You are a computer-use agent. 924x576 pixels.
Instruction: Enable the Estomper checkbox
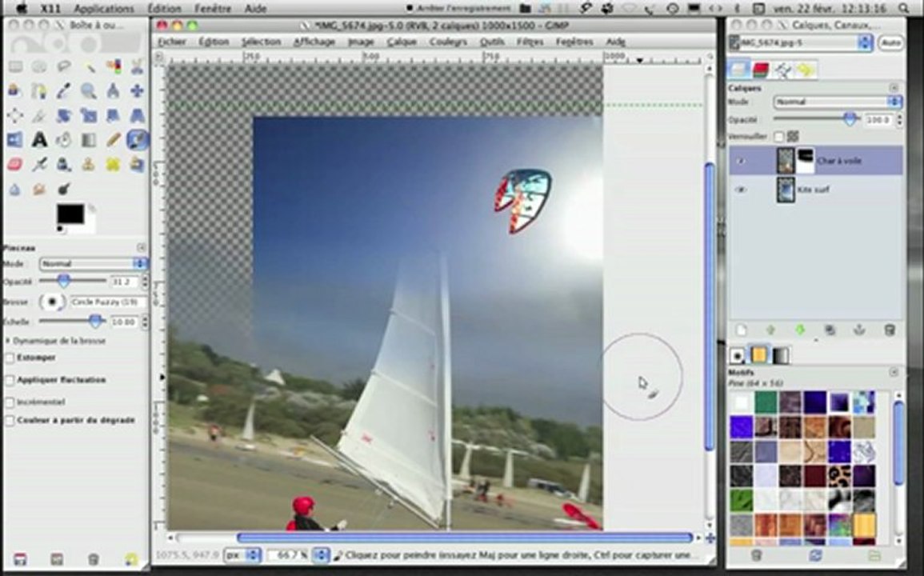click(x=10, y=358)
